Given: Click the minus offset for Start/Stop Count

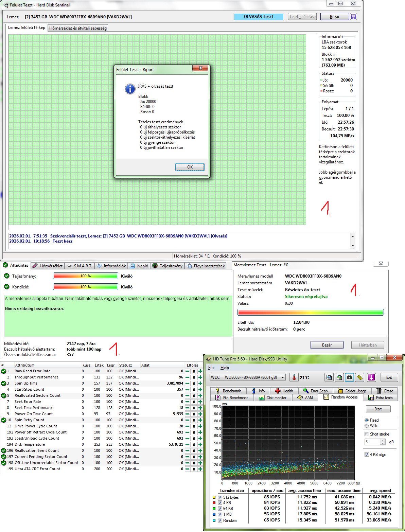Looking at the screenshot, I should point(187,390).
